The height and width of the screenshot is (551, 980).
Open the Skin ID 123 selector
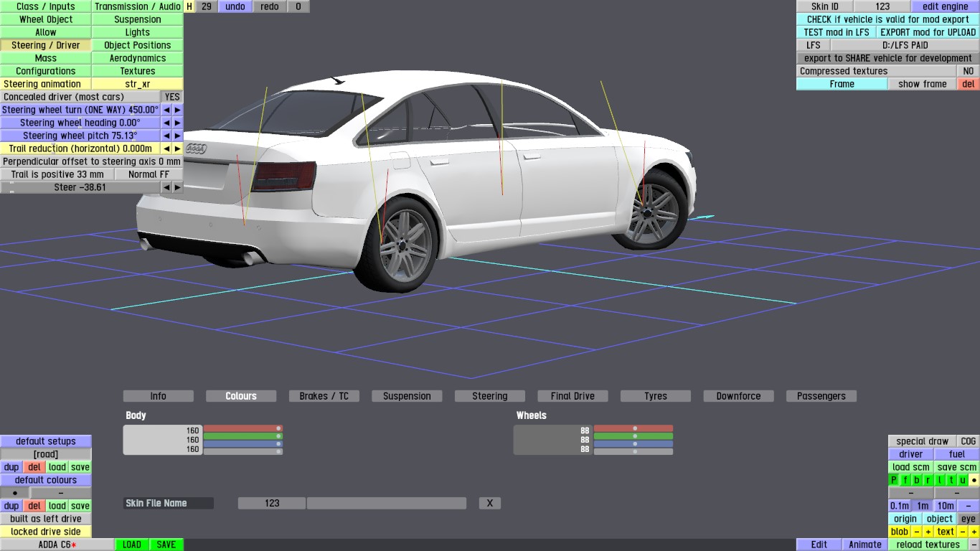click(x=882, y=6)
